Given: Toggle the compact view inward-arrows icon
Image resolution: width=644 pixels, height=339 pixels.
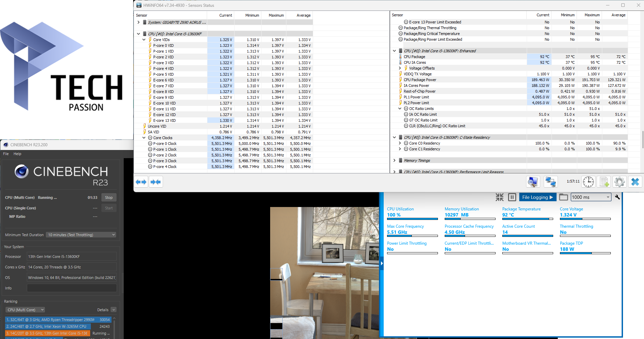Looking at the screenshot, I should [499, 197].
